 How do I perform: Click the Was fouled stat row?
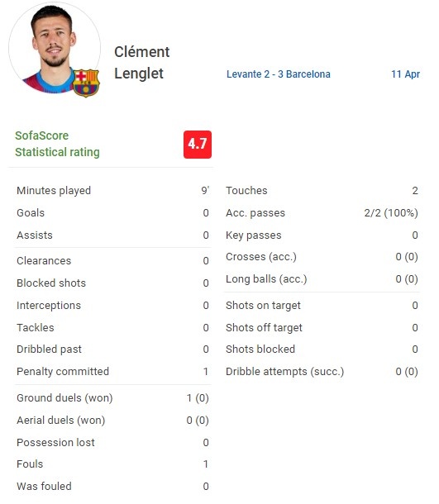(x=113, y=487)
